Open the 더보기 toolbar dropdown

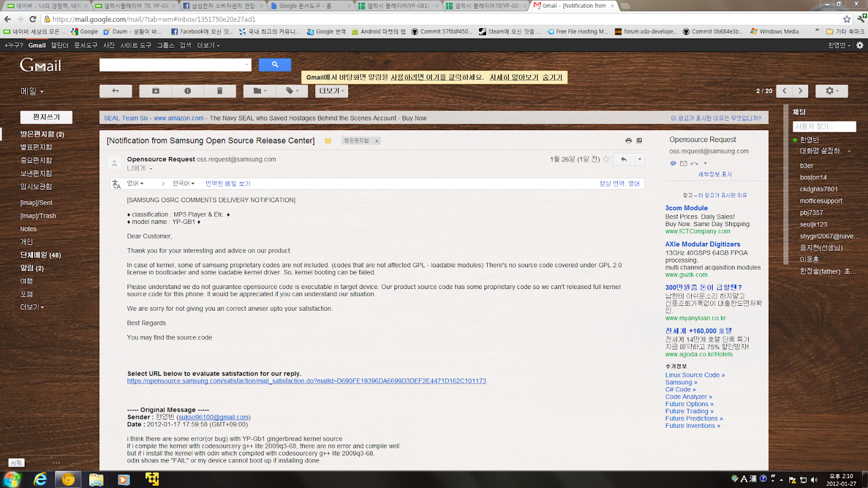331,91
